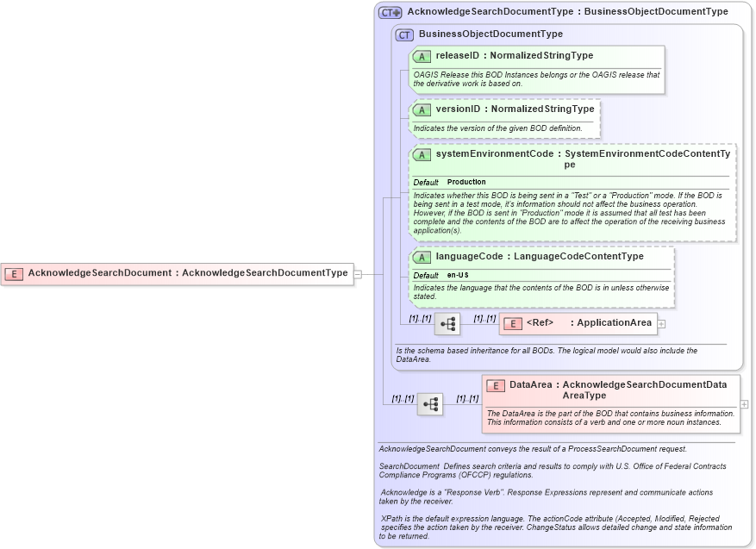This screenshot has height=549, width=756.
Task: Select the versionID attribute icon
Action: pos(422,109)
